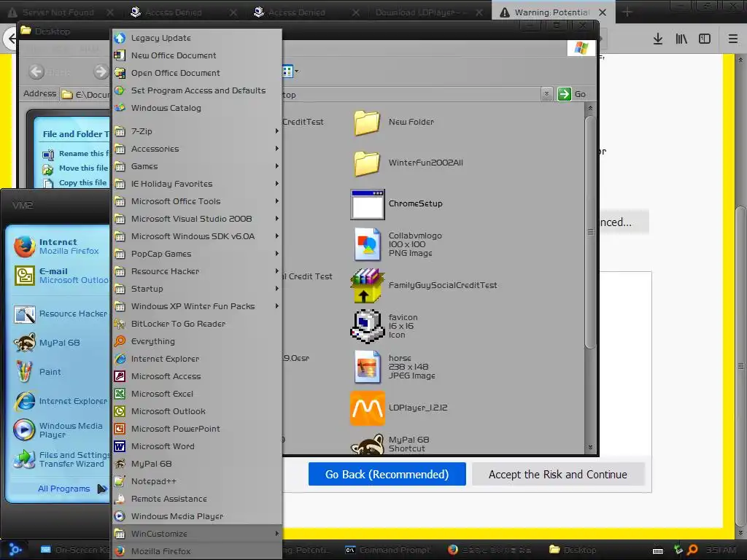Select FamilyGuySocialCreditTest archive
Viewport: 747px width, 560px height.
424,285
